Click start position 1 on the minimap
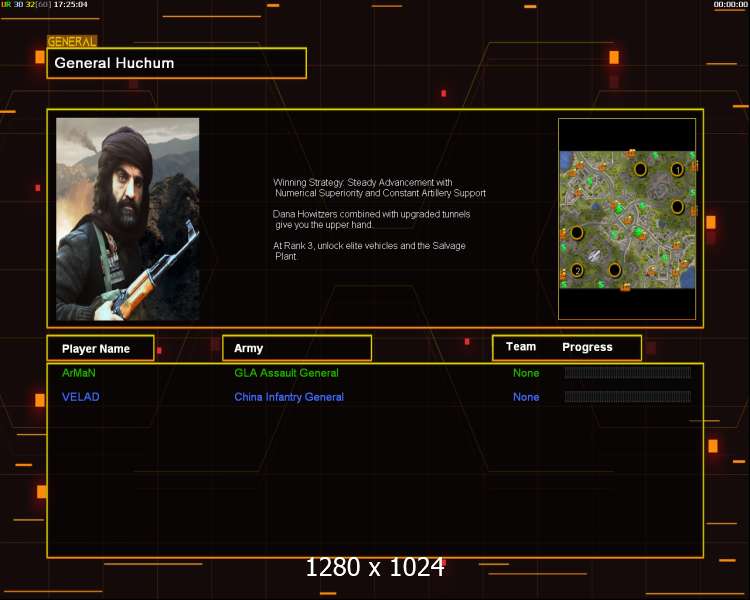Screen dimensions: 750x600 677,170
